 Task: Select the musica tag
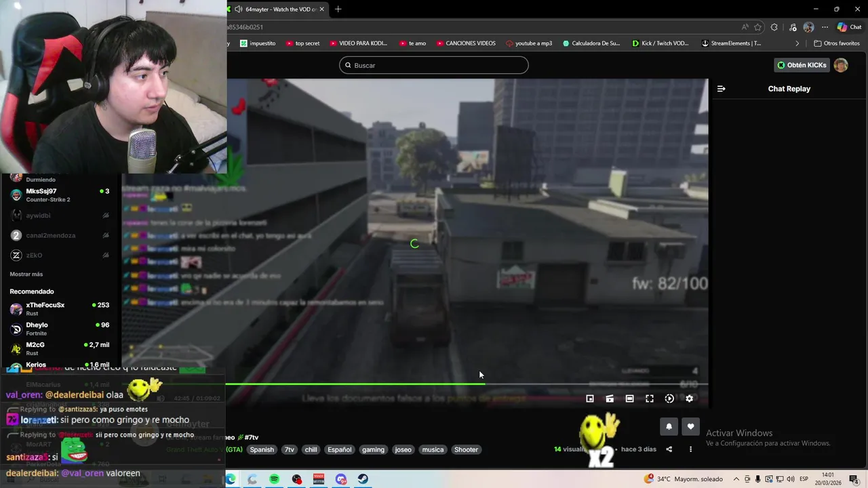click(433, 449)
